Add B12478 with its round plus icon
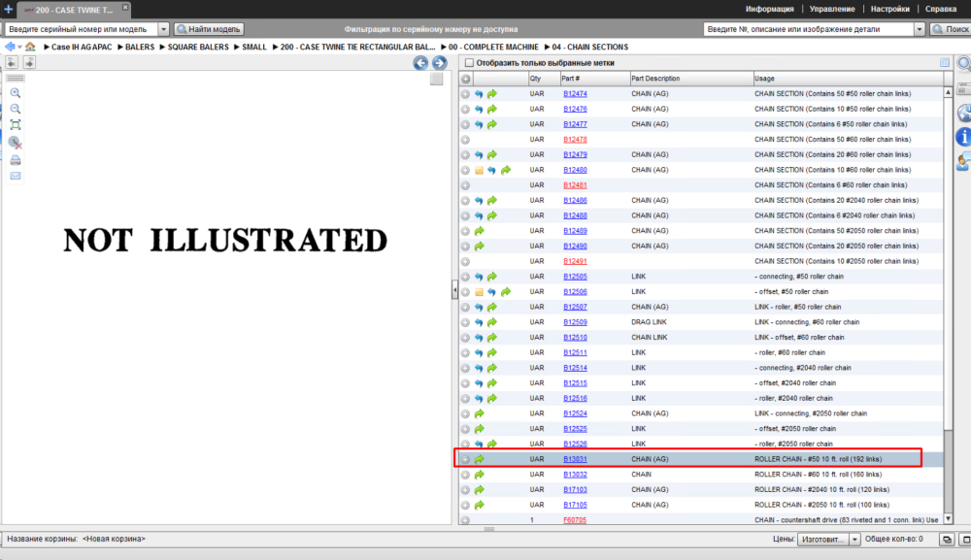Viewport: 971px width, 560px height. (465, 140)
